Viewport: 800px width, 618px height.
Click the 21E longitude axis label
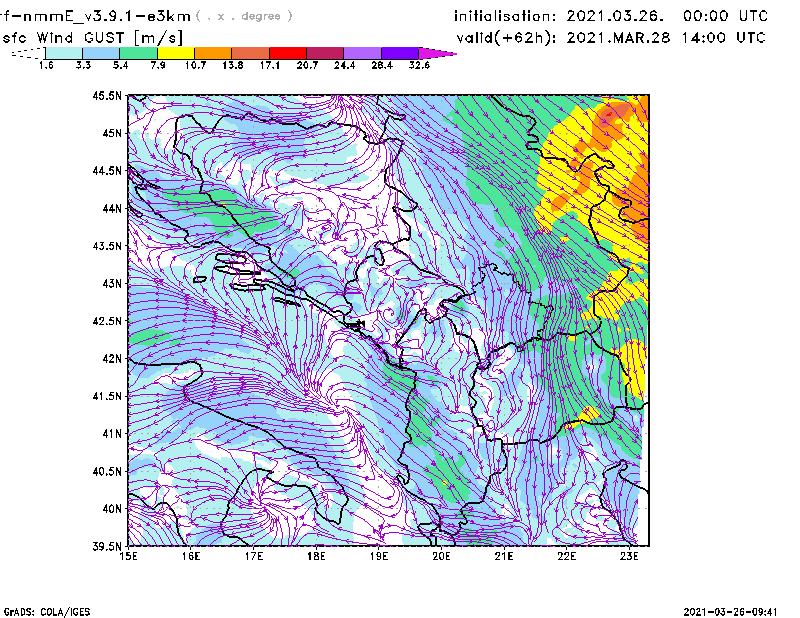tap(504, 556)
